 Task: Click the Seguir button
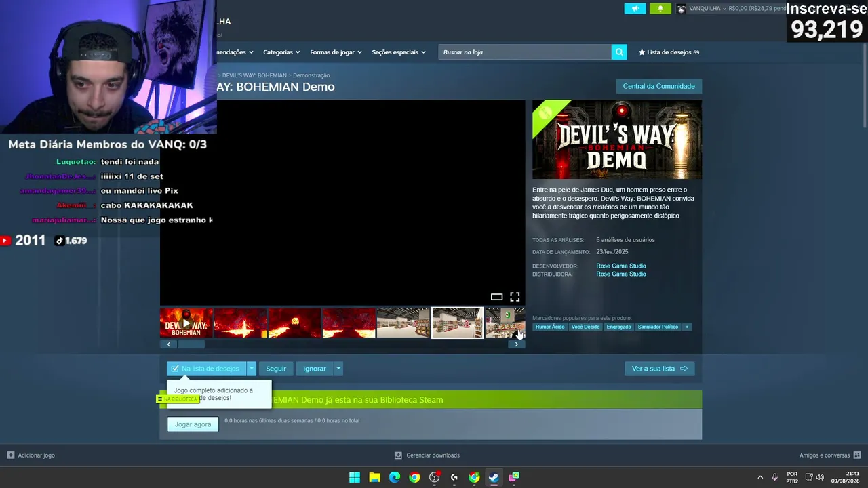click(x=276, y=369)
